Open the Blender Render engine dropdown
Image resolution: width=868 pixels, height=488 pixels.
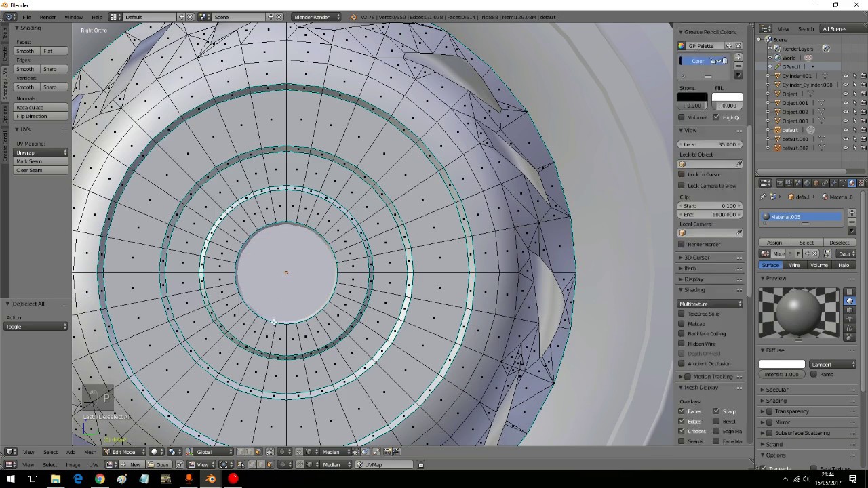(x=317, y=17)
